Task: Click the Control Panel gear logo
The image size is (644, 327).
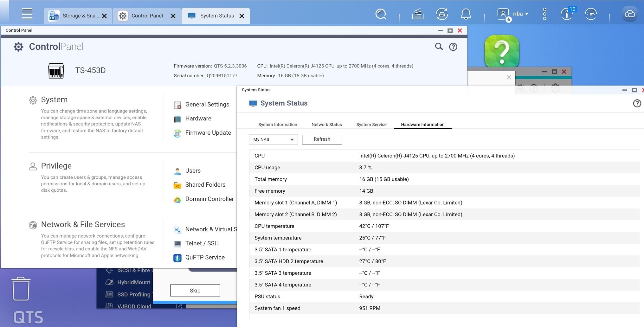Action: pyautogui.click(x=18, y=47)
